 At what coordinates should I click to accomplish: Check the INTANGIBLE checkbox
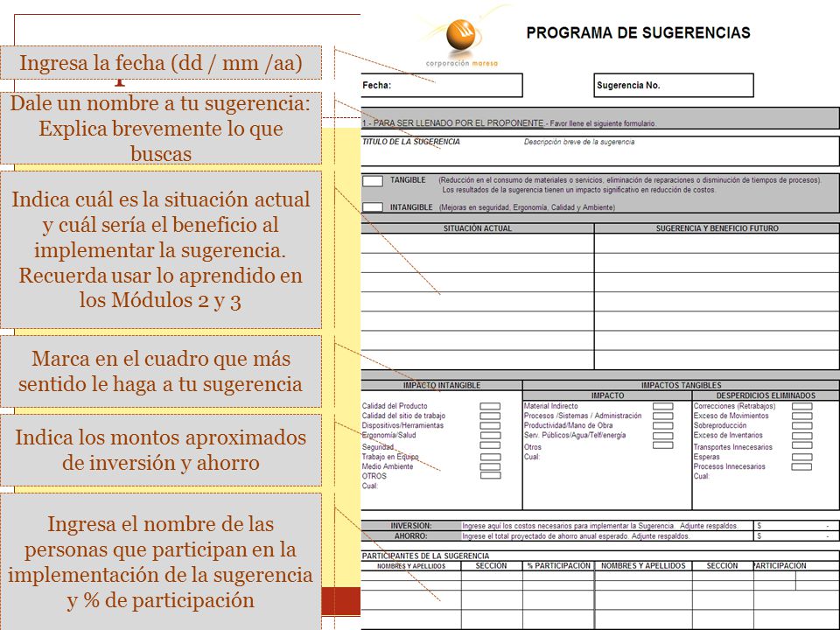(x=373, y=206)
